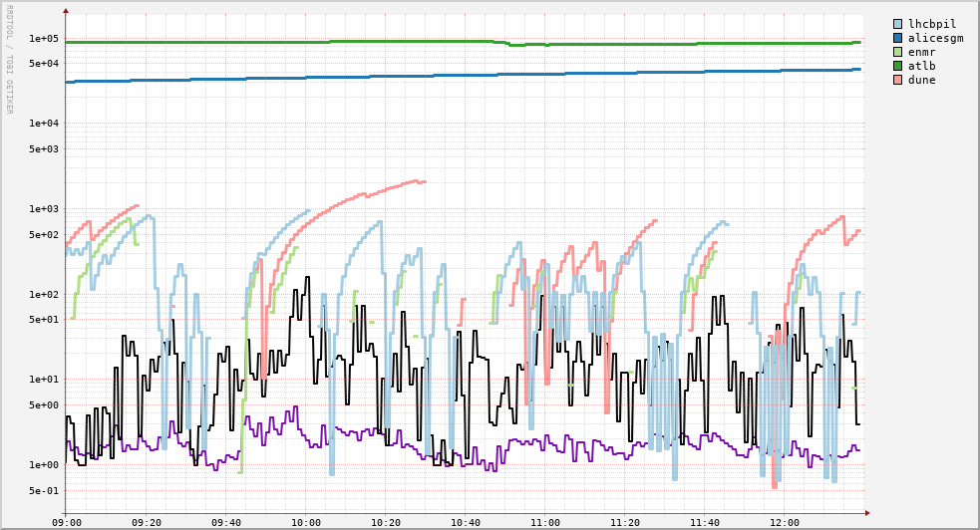Viewport: 980px width, 530px height.
Task: Click the red arrowhead ending the X axis
Action: click(x=867, y=513)
